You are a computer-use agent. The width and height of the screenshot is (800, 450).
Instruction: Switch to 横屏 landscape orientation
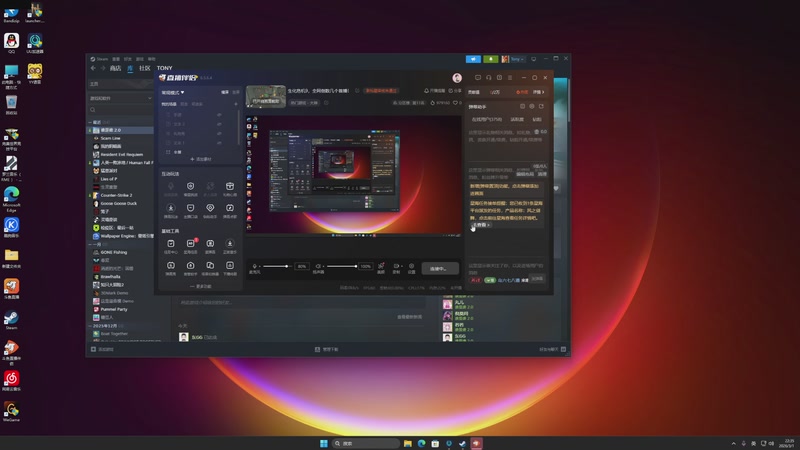(x=225, y=92)
